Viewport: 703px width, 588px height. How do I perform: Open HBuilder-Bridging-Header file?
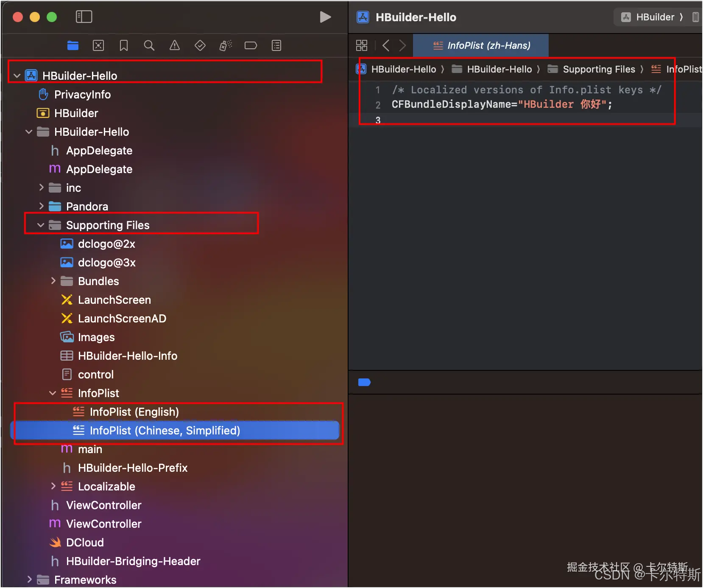[133, 561]
